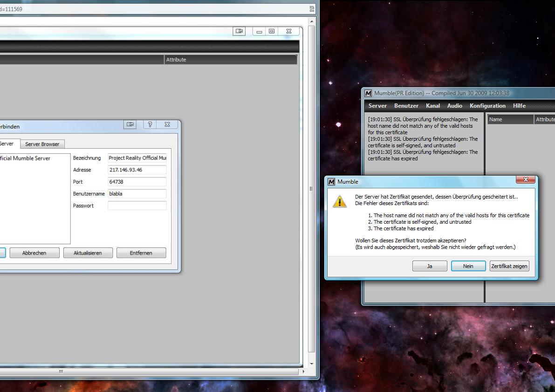Click the help question mark in the connect dialog title bar
This screenshot has width=555, height=392.
pyautogui.click(x=150, y=124)
